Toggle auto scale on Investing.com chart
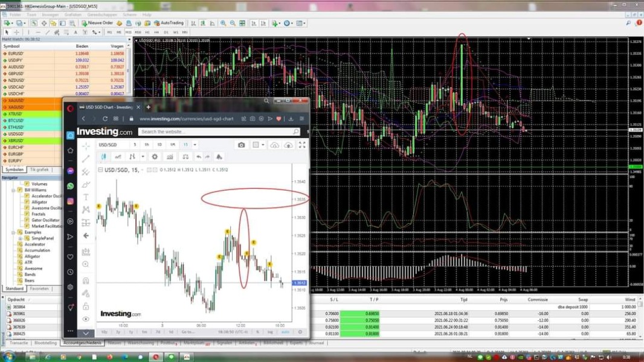 [285, 332]
